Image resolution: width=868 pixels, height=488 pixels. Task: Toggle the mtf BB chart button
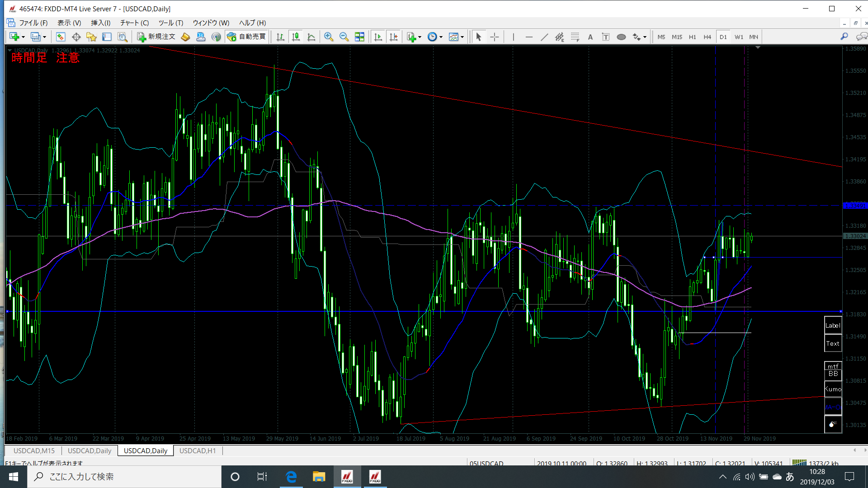833,370
